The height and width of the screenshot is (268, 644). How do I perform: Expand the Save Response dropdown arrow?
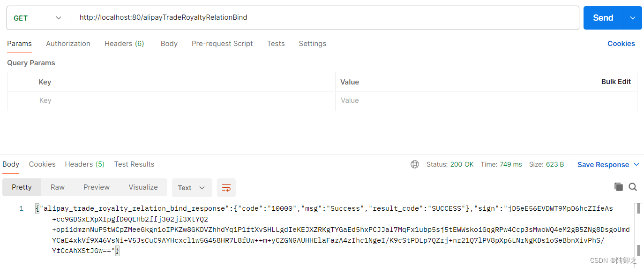[x=637, y=164]
